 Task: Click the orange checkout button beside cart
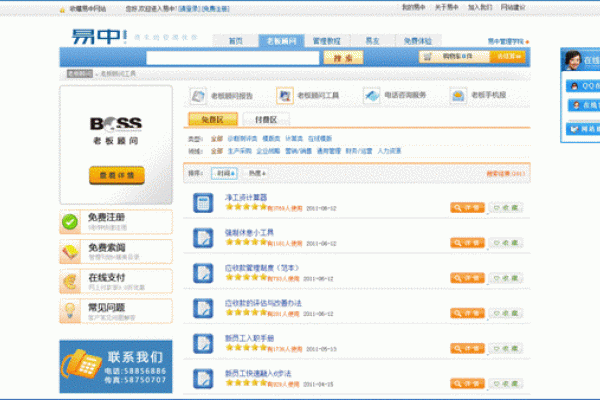[507, 57]
